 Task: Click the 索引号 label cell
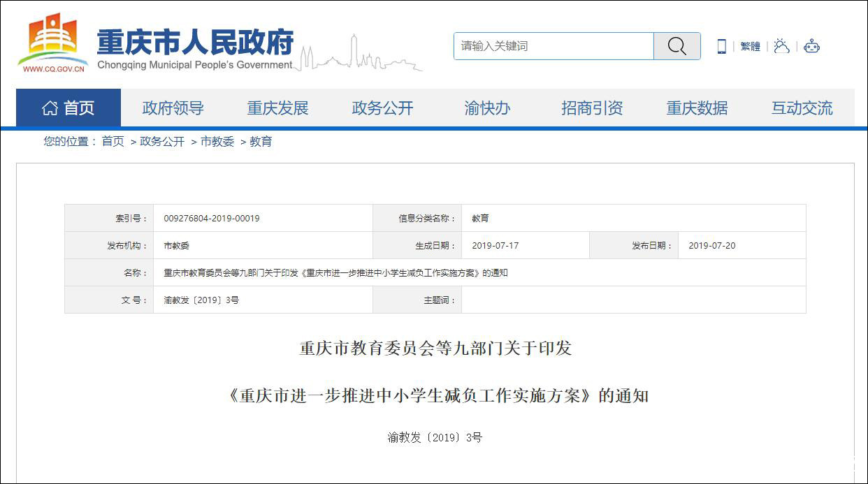pyautogui.click(x=109, y=219)
